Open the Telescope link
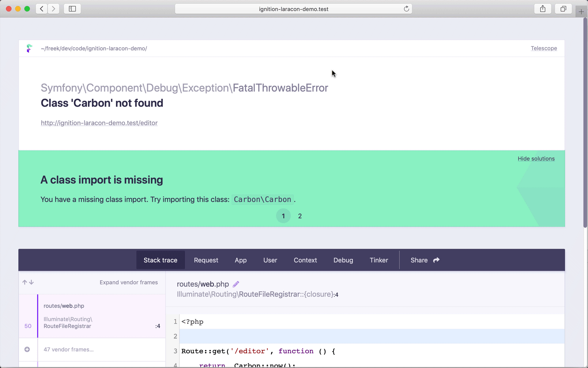This screenshot has height=368, width=588. click(x=544, y=48)
